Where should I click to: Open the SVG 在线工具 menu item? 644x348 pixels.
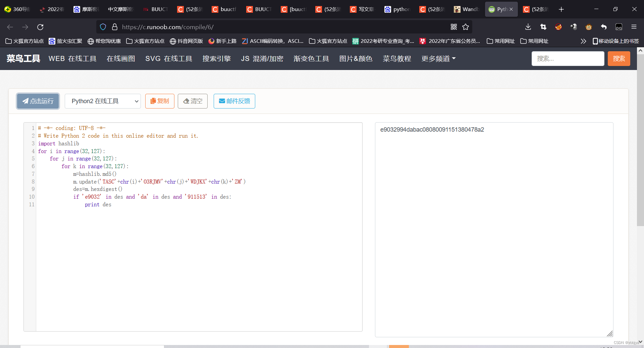point(169,59)
